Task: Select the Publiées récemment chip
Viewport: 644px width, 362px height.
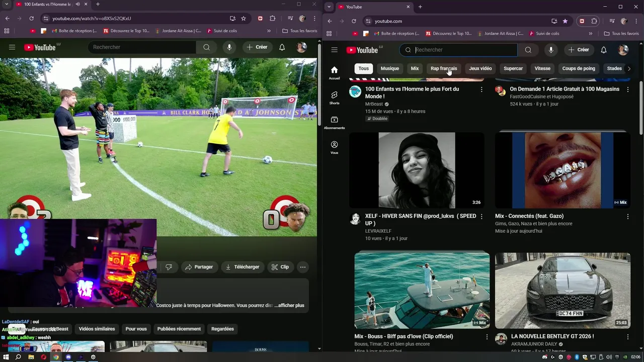Action: [x=179, y=329]
